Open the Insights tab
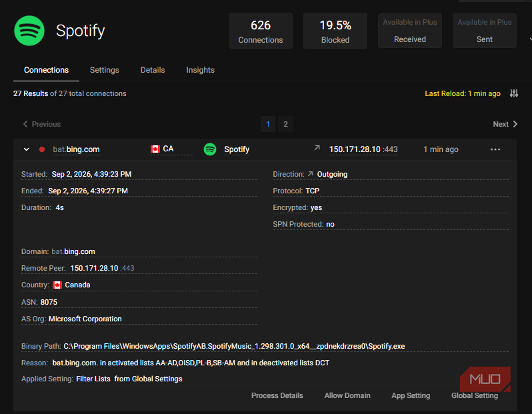The width and height of the screenshot is (532, 414). tap(200, 70)
